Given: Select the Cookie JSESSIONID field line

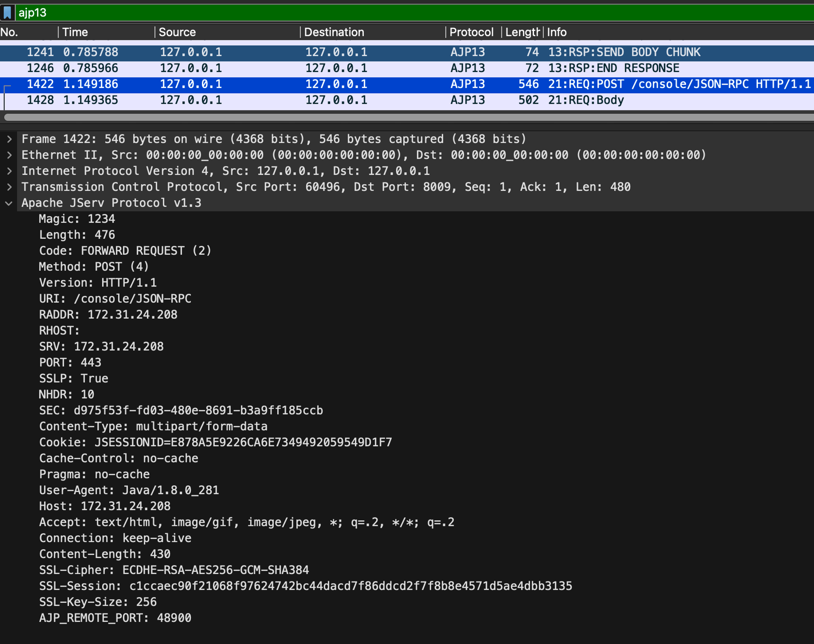Looking at the screenshot, I should click(x=215, y=442).
